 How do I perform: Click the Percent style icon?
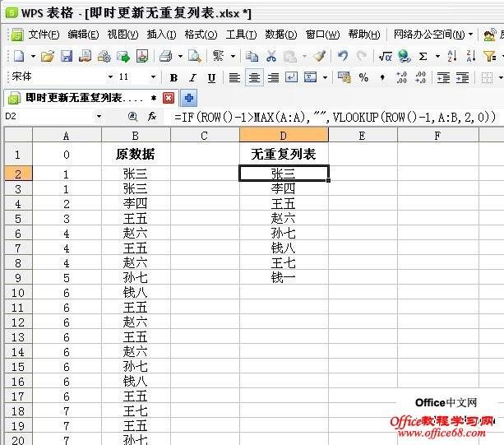pyautogui.click(x=363, y=77)
